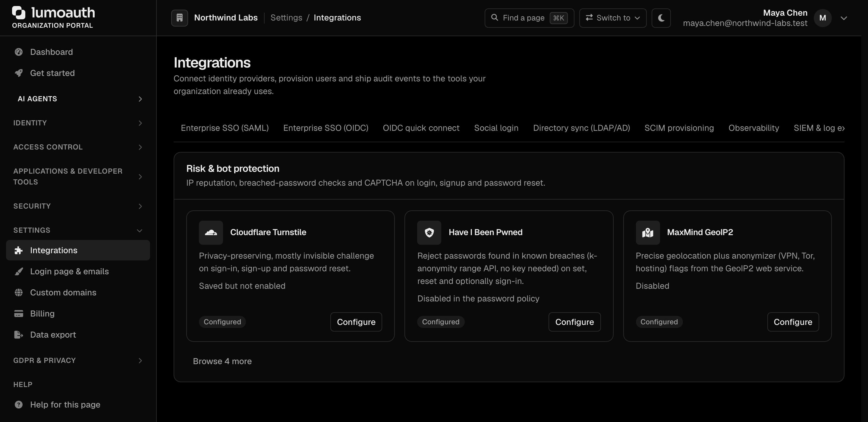The width and height of the screenshot is (868, 422).
Task: Click the 'Saved but not enabled' status
Action: (x=242, y=286)
